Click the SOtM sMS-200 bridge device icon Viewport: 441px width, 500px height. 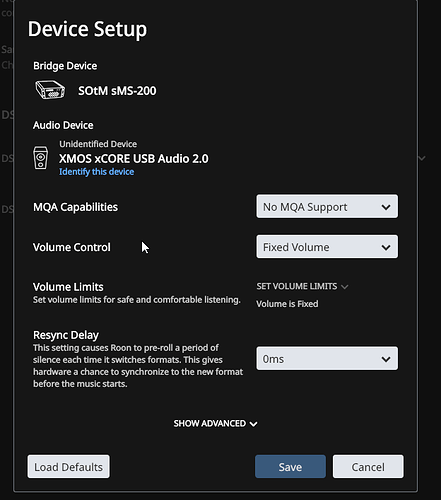click(x=50, y=90)
